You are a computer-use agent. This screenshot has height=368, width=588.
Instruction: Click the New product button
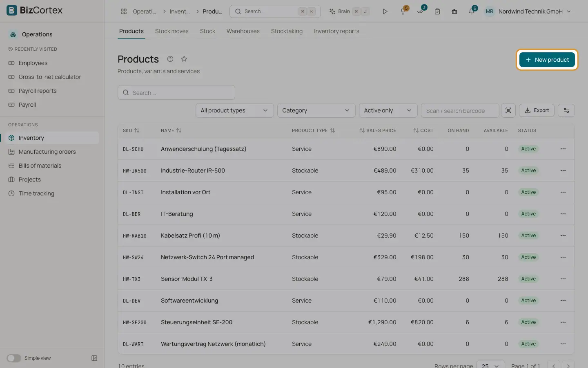point(547,60)
